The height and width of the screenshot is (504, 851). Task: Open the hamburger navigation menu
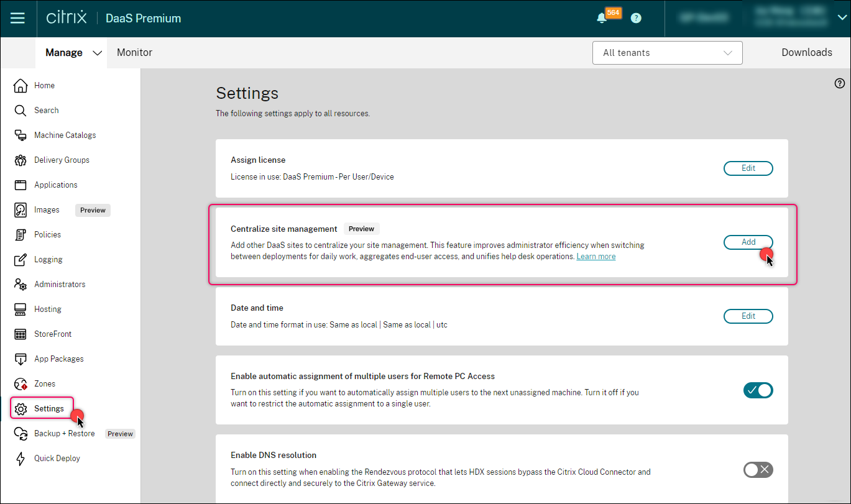18,18
